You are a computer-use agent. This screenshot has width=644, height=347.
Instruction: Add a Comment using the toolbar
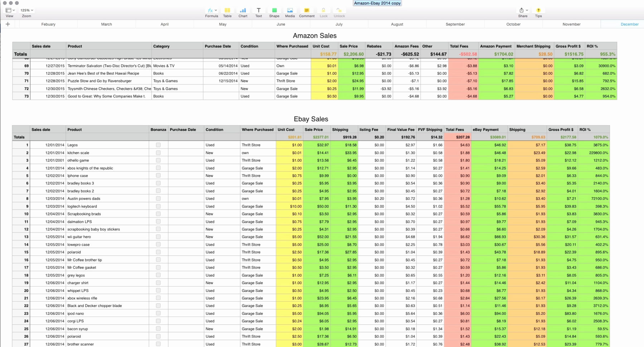click(x=306, y=11)
